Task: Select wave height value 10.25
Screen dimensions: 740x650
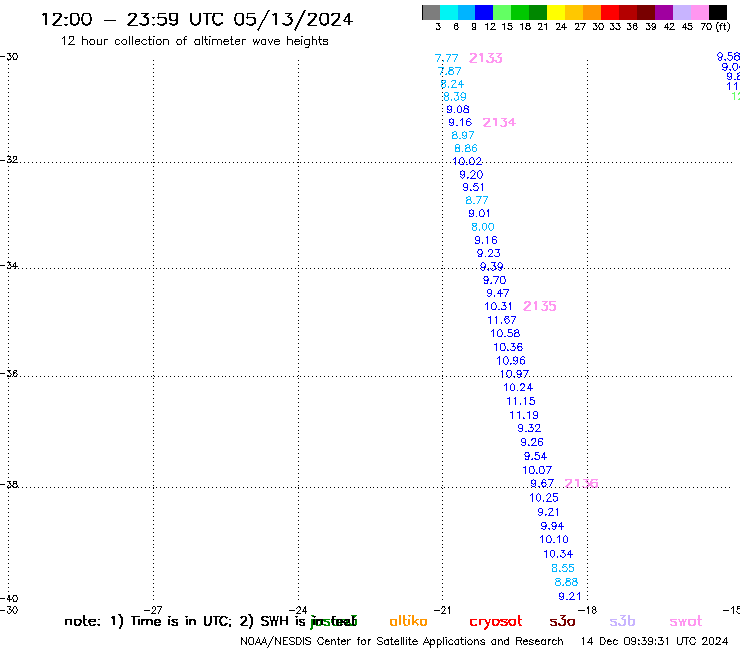Action: point(544,498)
